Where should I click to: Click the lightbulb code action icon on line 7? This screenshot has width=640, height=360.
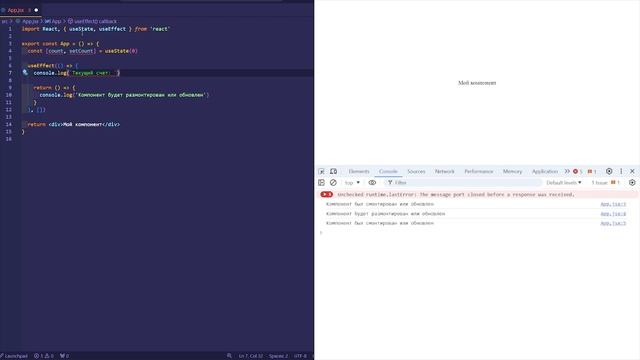pos(25,73)
